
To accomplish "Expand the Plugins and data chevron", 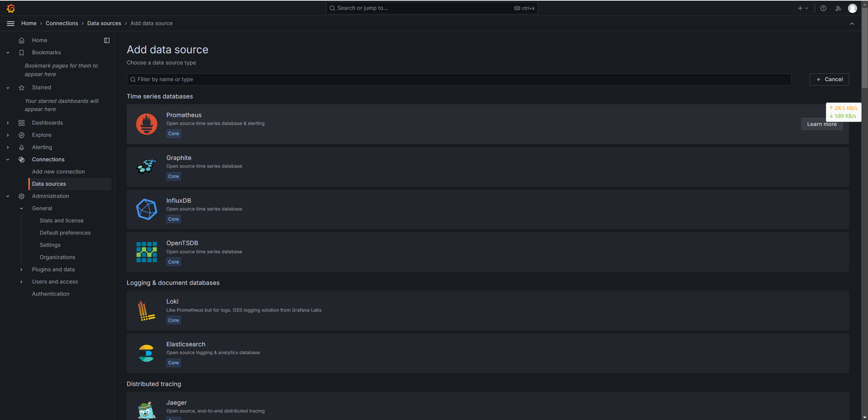I will tap(21, 270).
